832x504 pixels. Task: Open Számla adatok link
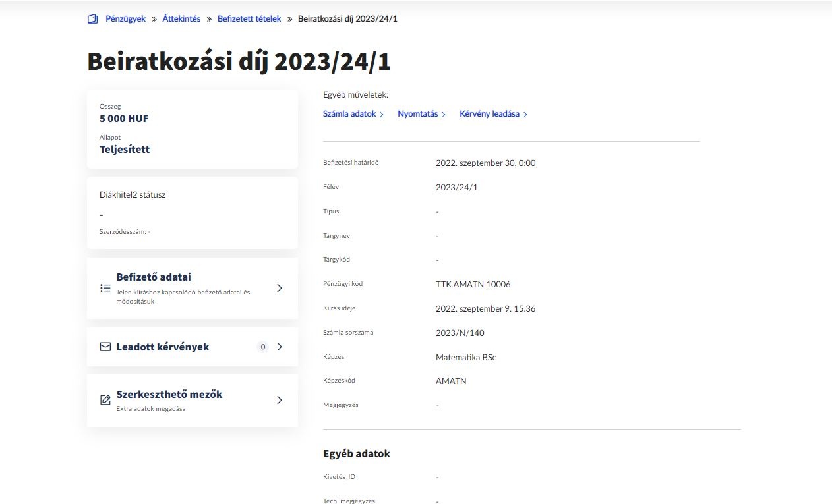point(353,114)
